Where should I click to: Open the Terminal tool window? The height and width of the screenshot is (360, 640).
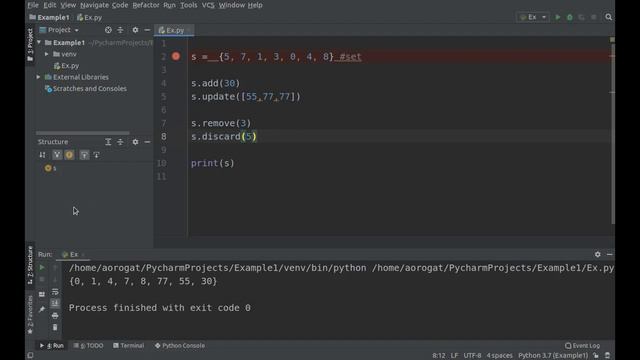(x=129, y=346)
